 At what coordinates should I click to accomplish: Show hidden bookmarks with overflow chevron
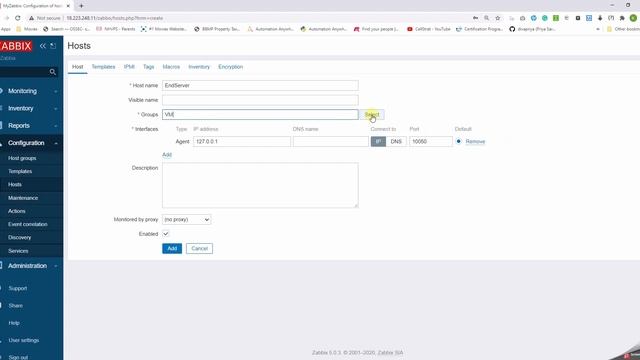(x=598, y=29)
